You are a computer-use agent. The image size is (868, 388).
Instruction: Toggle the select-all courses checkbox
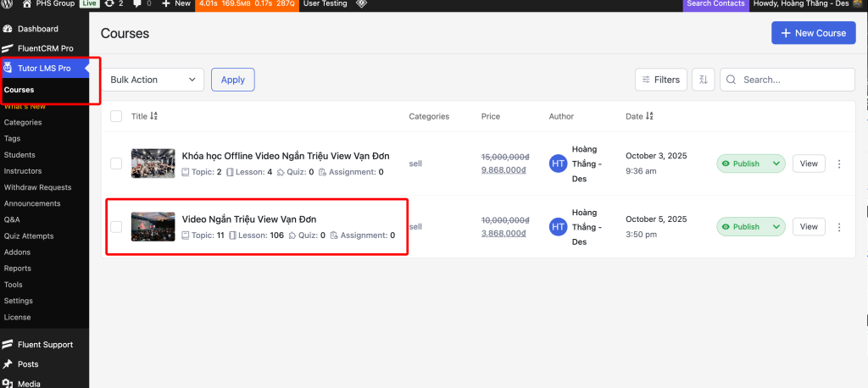116,117
